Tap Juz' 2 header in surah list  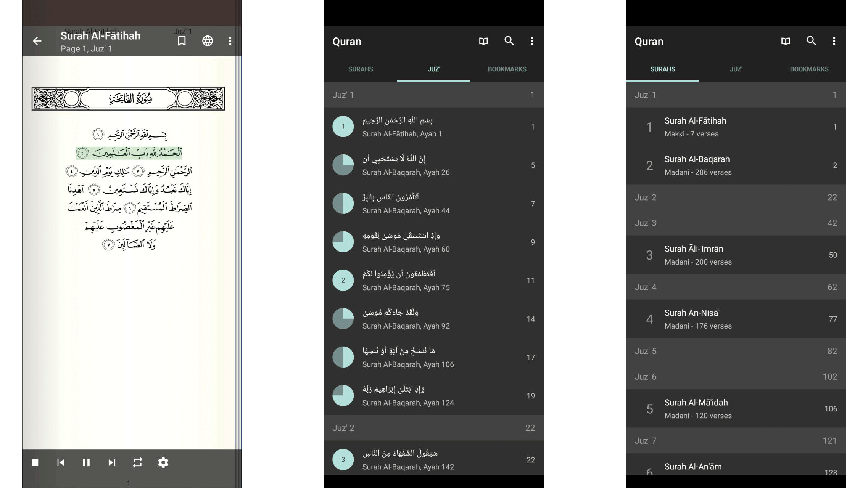(x=736, y=197)
